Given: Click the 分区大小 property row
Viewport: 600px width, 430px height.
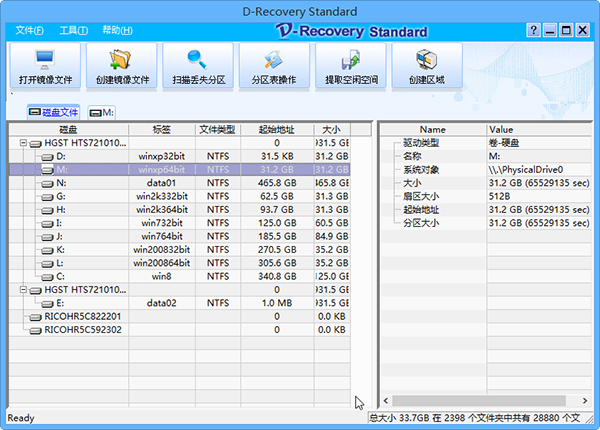Looking at the screenshot, I should pyautogui.click(x=486, y=223).
